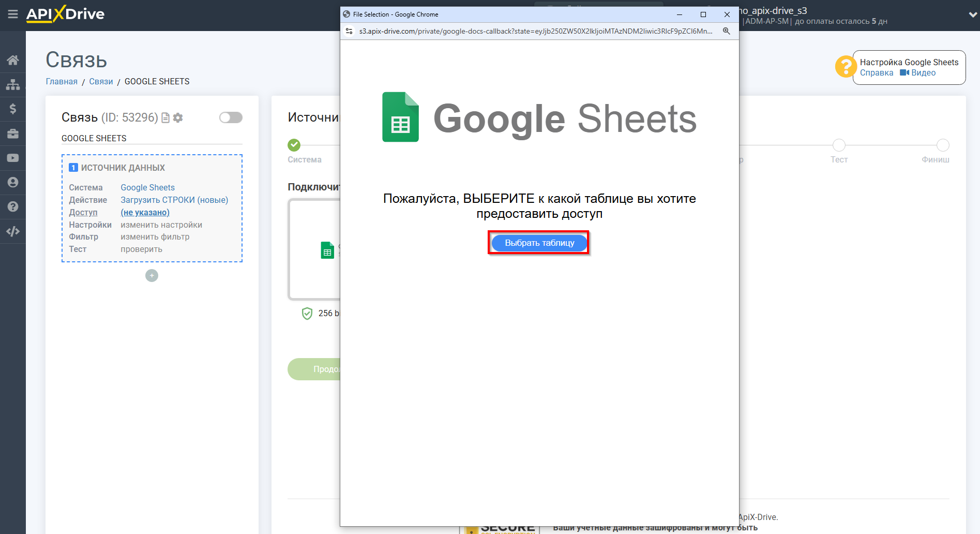Open the YouTube icon in the sidebar
Viewport: 980px width, 534px height.
click(x=13, y=158)
